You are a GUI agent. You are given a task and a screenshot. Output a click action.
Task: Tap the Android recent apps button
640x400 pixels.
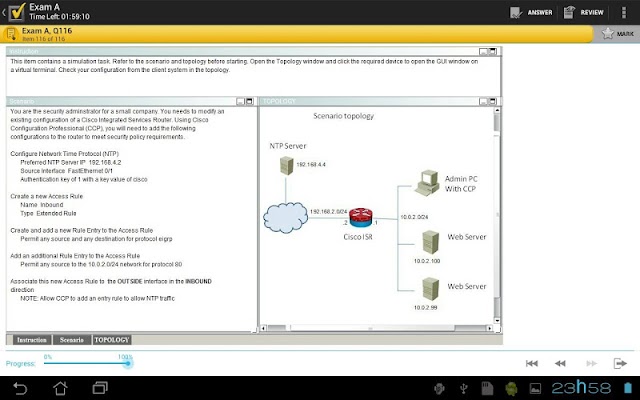click(x=100, y=388)
